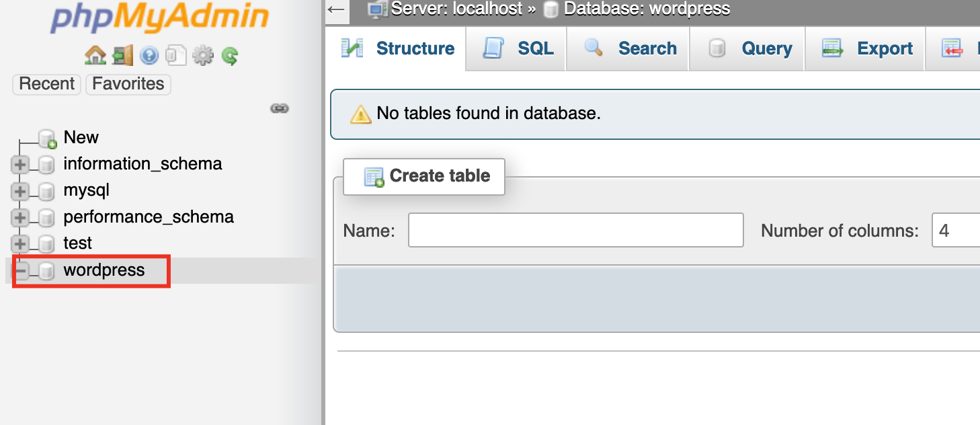Click the Home house icon

(x=95, y=55)
